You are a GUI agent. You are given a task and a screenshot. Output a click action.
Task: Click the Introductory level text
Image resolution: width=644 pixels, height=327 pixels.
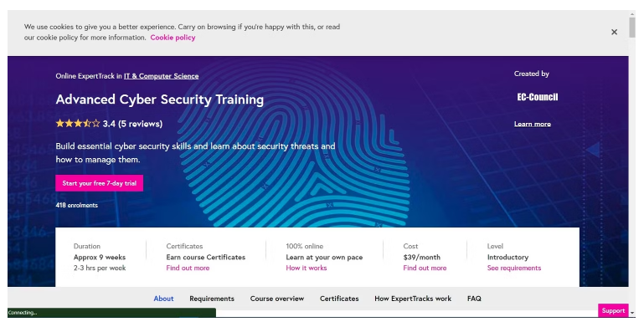(507, 258)
